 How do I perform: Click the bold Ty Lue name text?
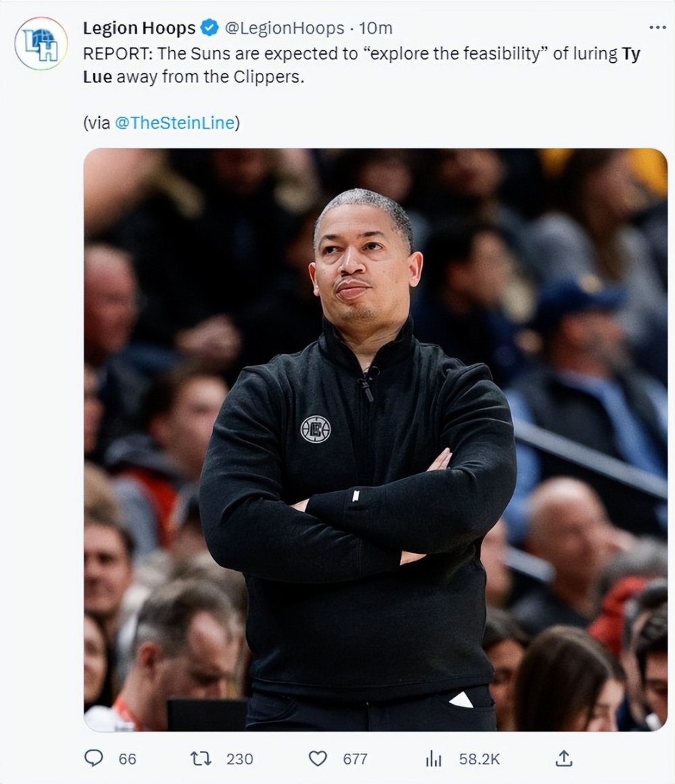point(631,53)
